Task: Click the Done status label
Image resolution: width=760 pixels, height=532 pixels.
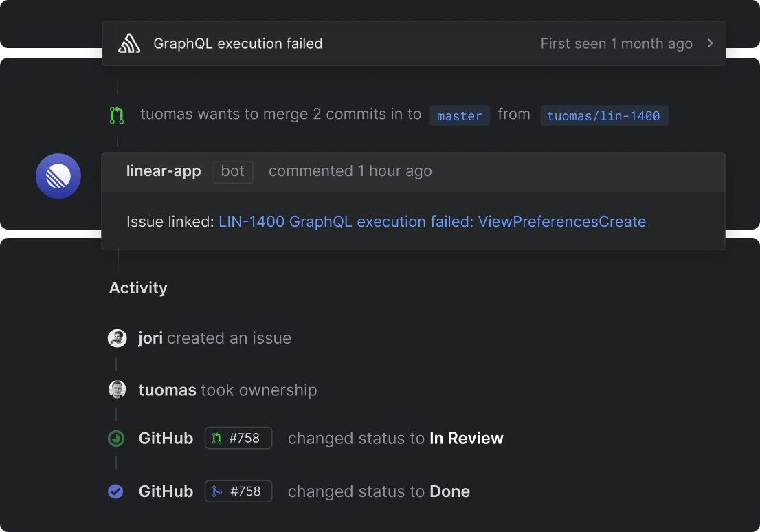Action: (x=450, y=491)
